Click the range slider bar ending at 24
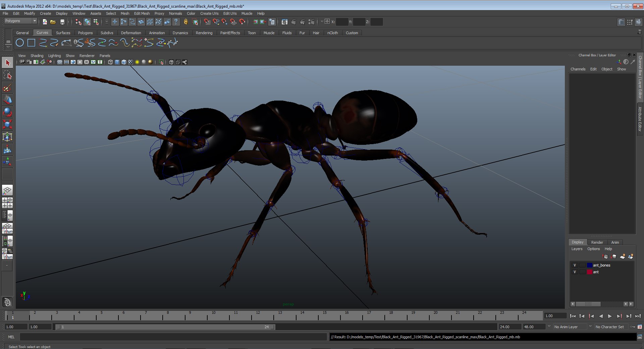Viewport: 644px width, 349px height. click(x=165, y=327)
